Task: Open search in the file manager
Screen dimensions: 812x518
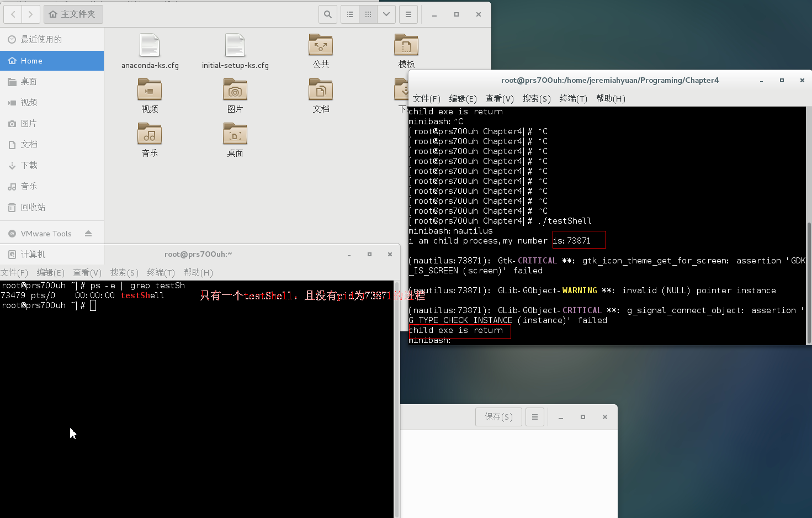Action: pos(327,14)
